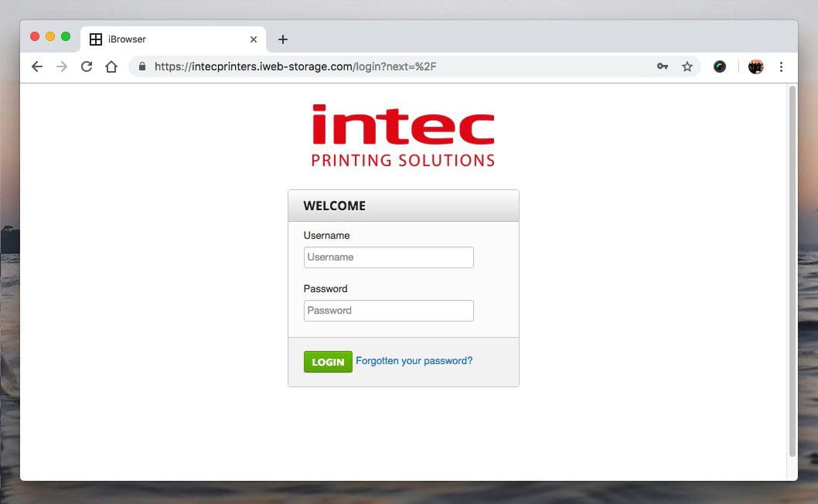Click the forward navigation arrow
Screen dimensions: 818x504
[x=61, y=66]
